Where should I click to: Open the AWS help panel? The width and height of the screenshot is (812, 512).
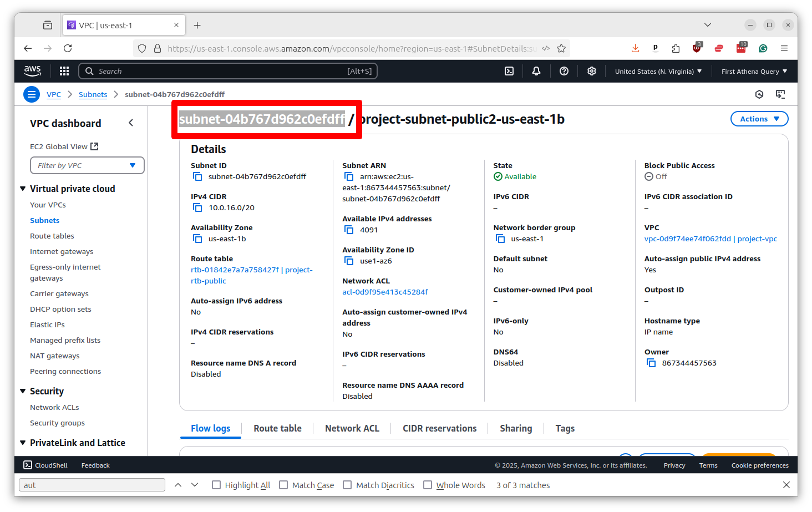[564, 71]
